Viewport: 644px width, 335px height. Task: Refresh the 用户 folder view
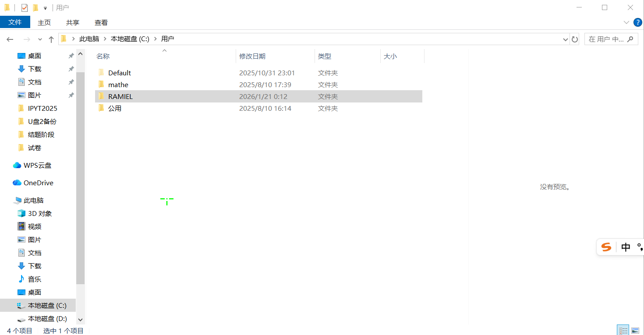pos(575,39)
